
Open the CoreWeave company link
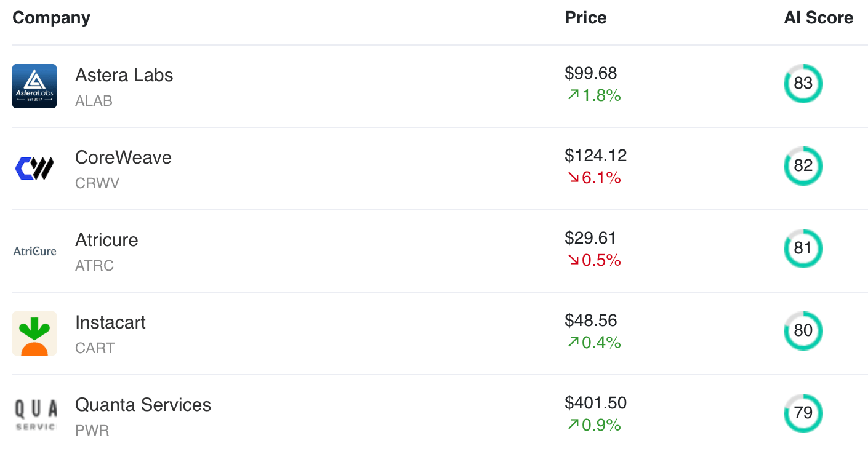tap(123, 157)
